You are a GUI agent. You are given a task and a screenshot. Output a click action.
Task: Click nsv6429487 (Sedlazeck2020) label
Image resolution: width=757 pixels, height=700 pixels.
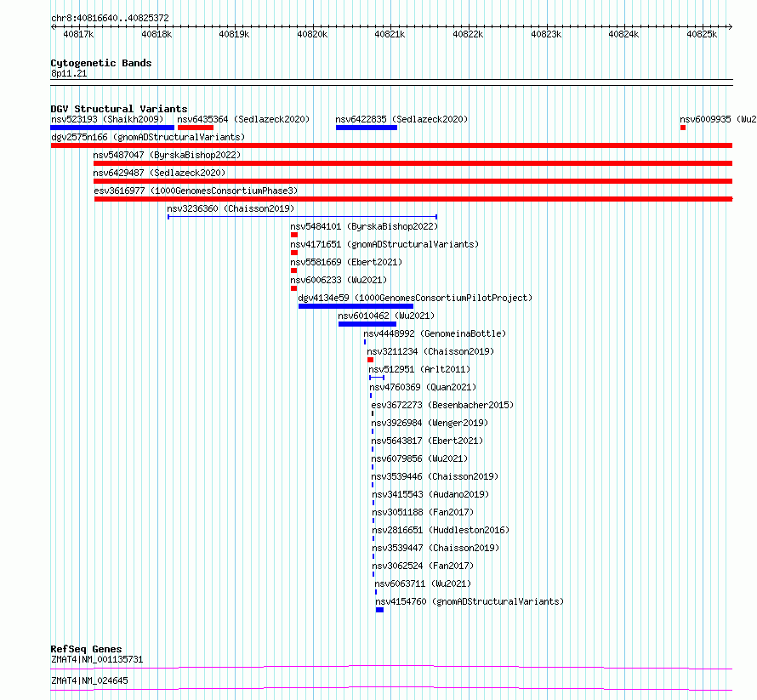pyautogui.click(x=159, y=173)
